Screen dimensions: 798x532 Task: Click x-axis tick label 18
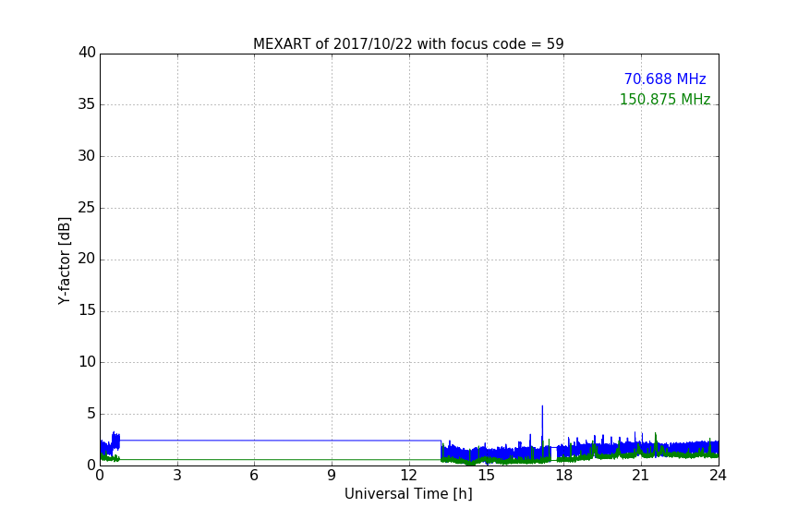coord(564,476)
